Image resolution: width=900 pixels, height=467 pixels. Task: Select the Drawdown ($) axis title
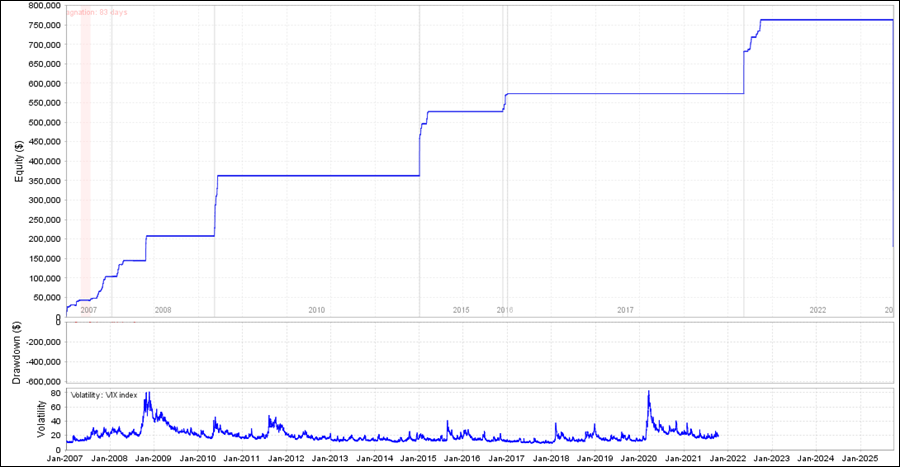(19, 352)
